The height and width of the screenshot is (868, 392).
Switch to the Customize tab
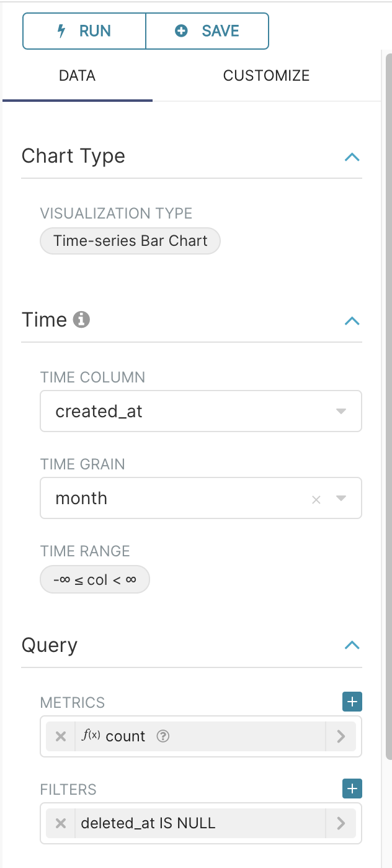coord(266,76)
